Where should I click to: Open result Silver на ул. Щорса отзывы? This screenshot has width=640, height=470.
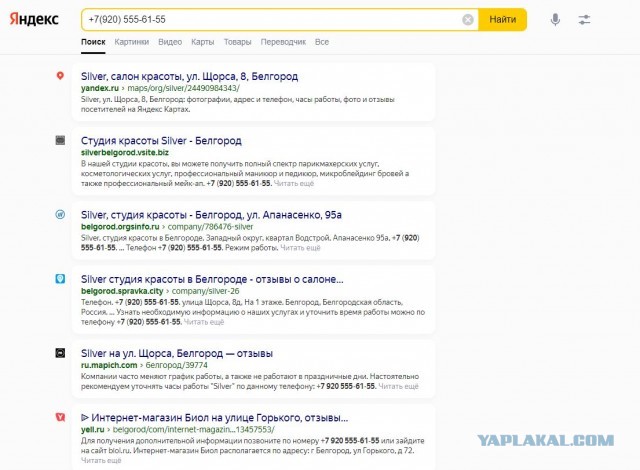click(177, 354)
